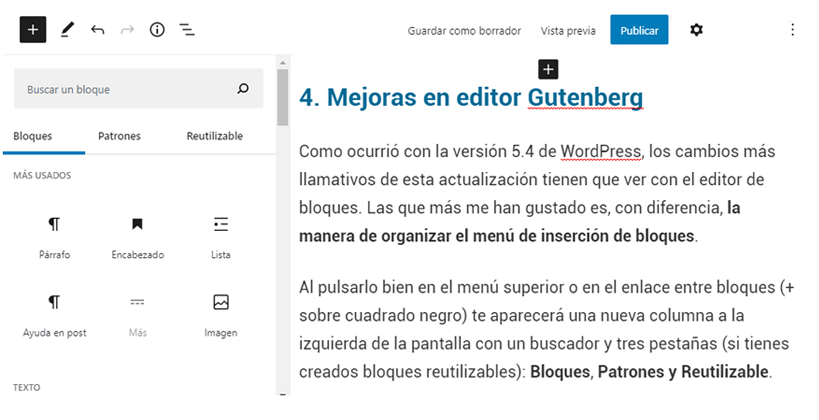Click Guardar como borrador
Viewport: 819px width, 420px height.
[x=464, y=31]
